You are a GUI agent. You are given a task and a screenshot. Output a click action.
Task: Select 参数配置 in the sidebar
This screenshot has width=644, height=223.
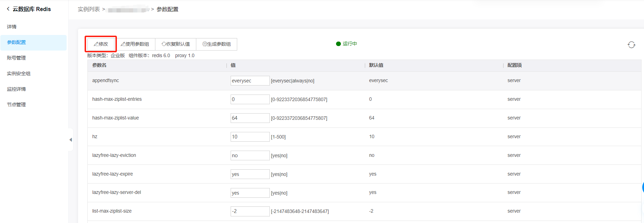pyautogui.click(x=17, y=42)
